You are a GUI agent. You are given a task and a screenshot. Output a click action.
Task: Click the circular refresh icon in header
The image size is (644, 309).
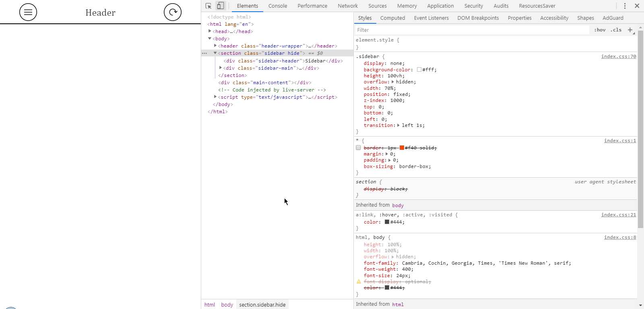pyautogui.click(x=173, y=12)
